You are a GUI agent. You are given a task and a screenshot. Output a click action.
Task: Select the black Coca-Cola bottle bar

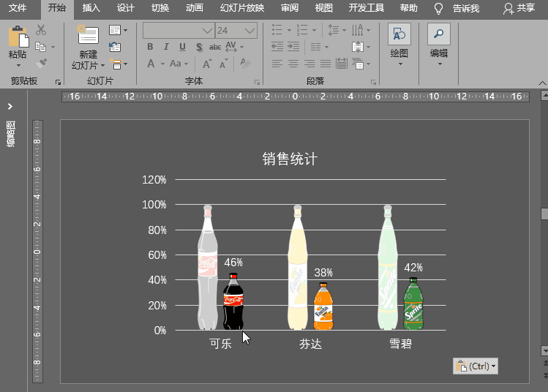click(233, 301)
